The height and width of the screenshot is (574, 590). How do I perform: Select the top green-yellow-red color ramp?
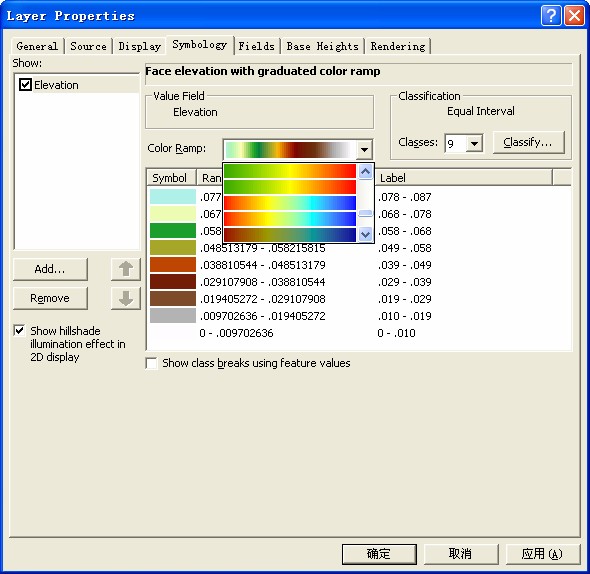(x=290, y=171)
